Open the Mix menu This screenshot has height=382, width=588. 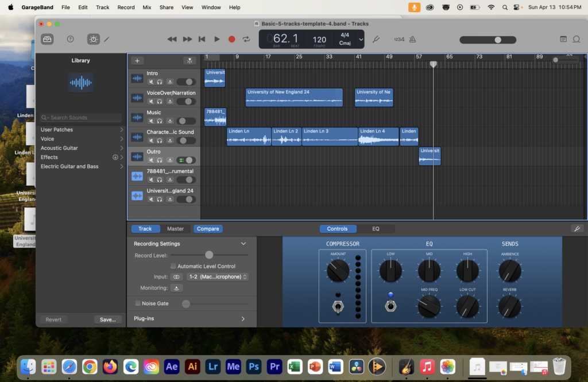147,7
